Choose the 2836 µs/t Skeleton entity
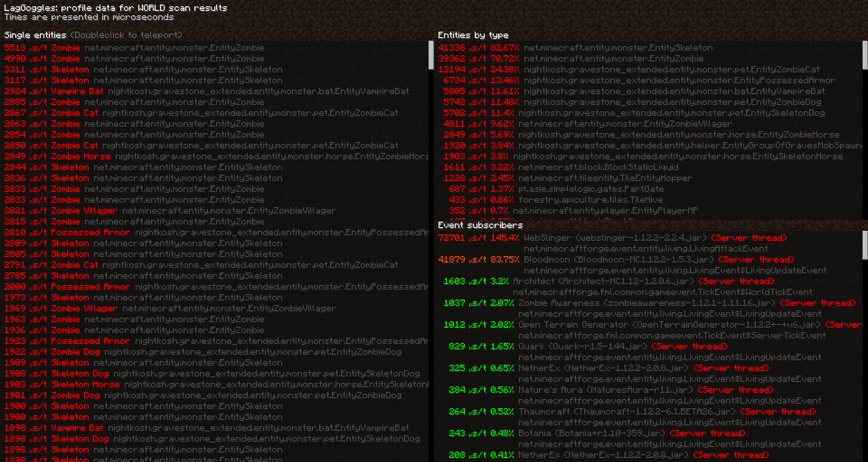Viewport: 868px width, 462px height. (x=143, y=178)
